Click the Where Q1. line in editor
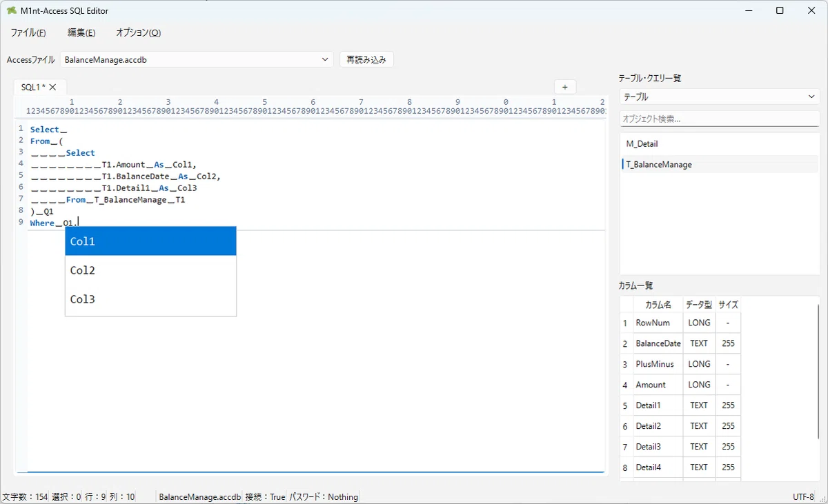The height and width of the screenshot is (504, 828). [54, 223]
